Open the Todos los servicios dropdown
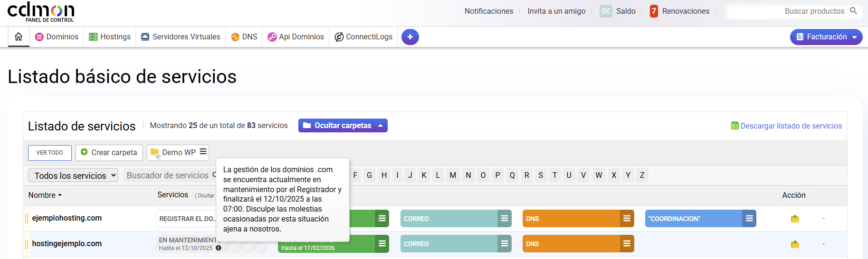Screen dimensions: 868x259 (x=73, y=176)
